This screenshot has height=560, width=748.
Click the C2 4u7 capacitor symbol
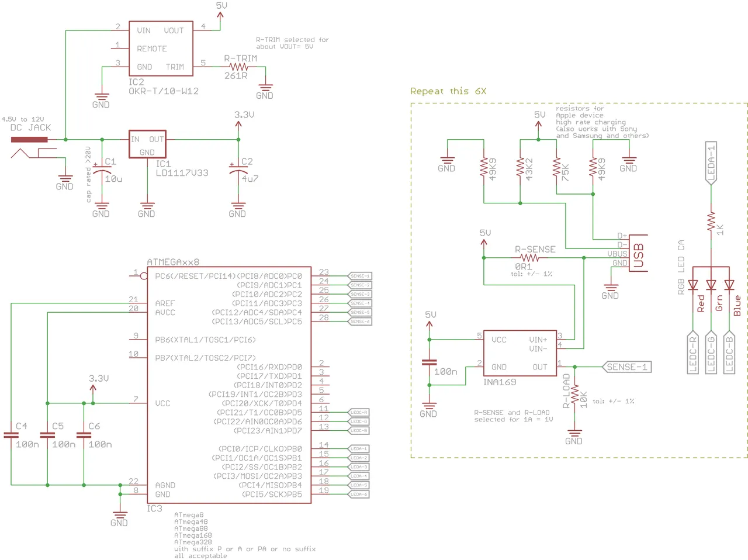[x=238, y=171]
